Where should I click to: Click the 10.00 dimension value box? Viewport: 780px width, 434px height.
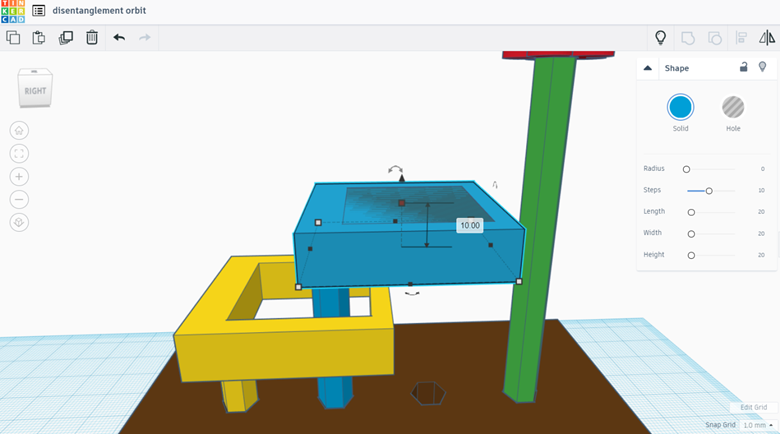pyautogui.click(x=470, y=225)
